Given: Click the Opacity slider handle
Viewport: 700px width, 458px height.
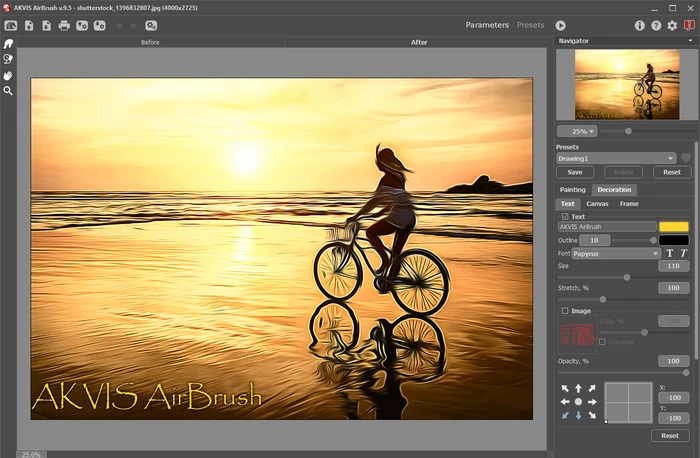Looking at the screenshot, I should [686, 373].
